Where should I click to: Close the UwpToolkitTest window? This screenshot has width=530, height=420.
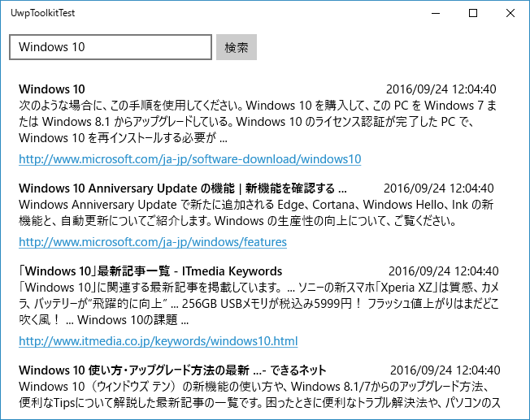tap(510, 13)
